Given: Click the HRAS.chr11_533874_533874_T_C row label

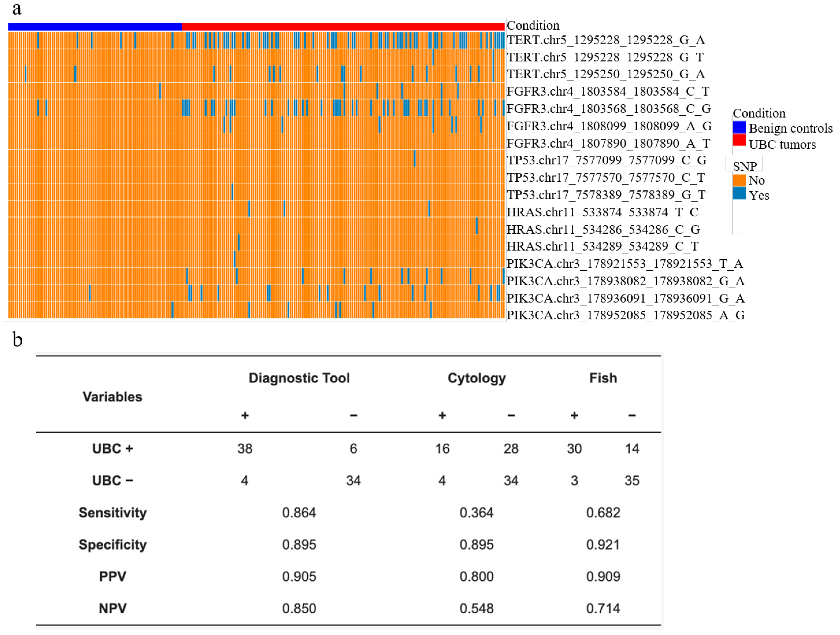Looking at the screenshot, I should (x=602, y=212).
